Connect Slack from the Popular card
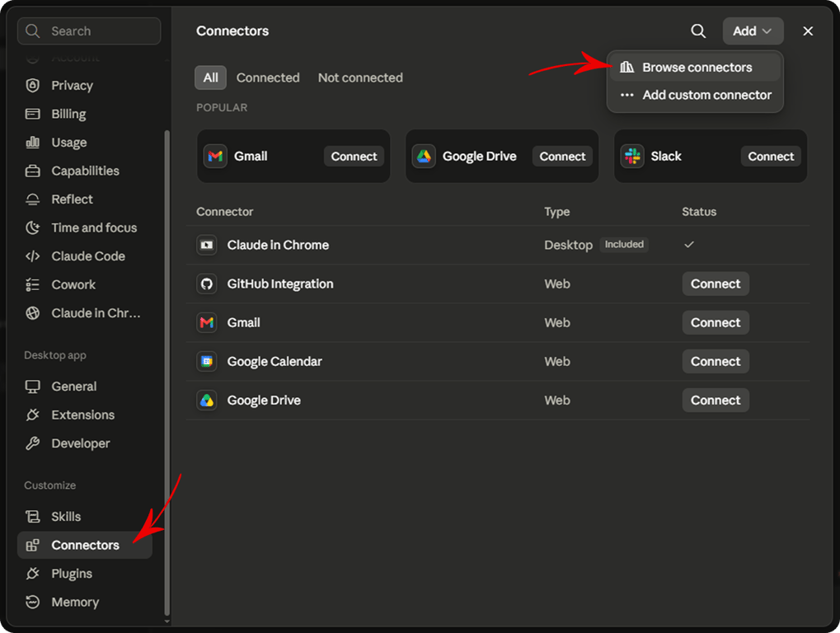840x633 pixels. [771, 157]
